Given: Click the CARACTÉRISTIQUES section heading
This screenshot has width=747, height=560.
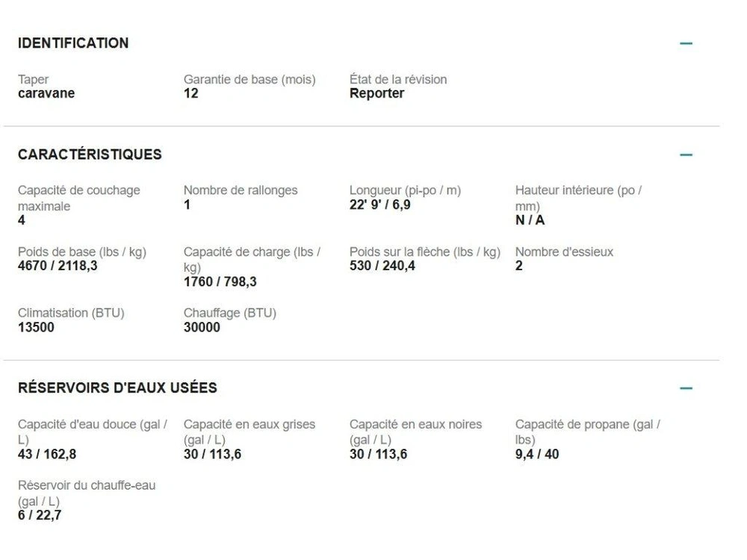Looking at the screenshot, I should coord(90,155).
